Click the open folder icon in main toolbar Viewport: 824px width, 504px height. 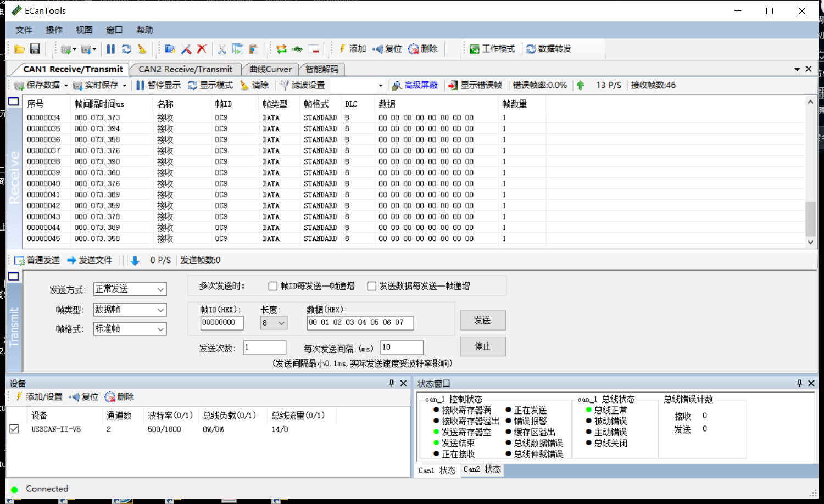(x=20, y=49)
